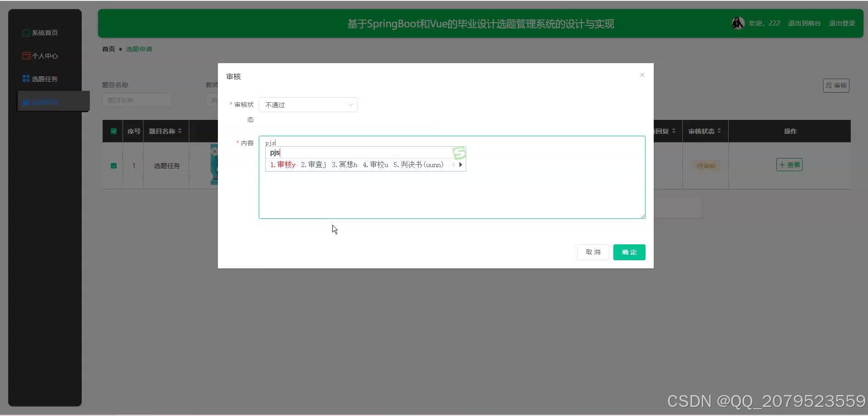Viewport: 868px width, 416px height.
Task: Close the 审核 dialog with the X
Action: [641, 74]
